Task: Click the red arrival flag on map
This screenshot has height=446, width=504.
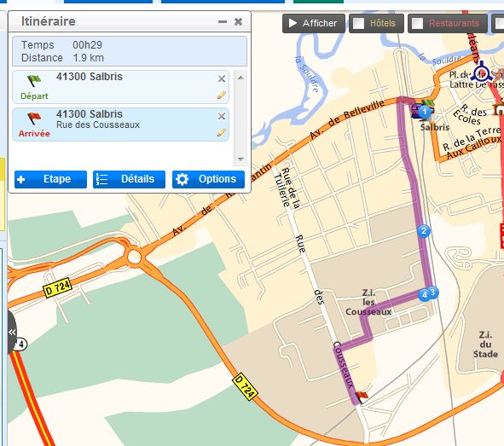Action: pos(362,397)
